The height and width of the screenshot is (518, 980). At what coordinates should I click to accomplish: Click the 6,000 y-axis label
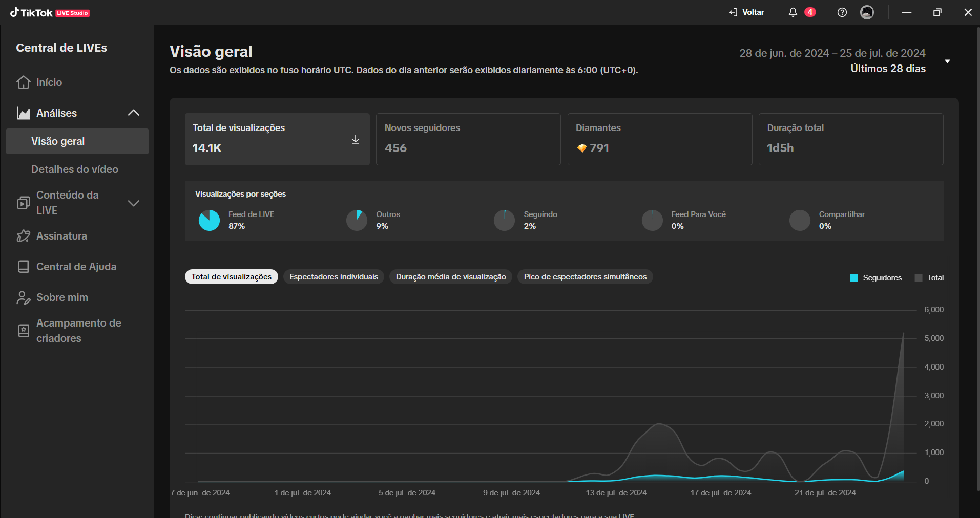click(x=934, y=310)
